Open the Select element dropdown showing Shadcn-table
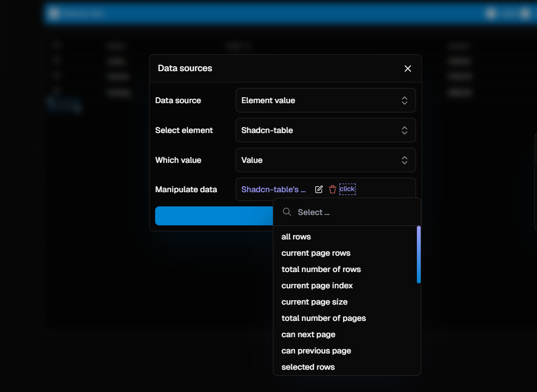The height and width of the screenshot is (392, 537). 325,130
